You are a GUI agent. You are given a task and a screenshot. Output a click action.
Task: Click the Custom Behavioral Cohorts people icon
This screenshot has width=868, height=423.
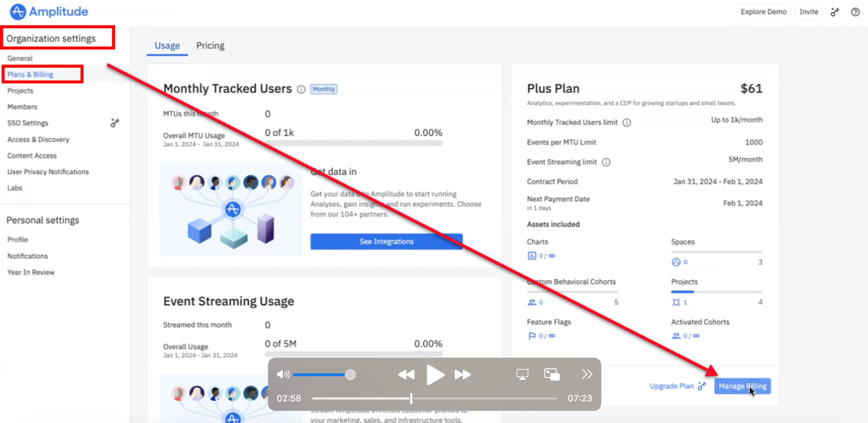(532, 302)
